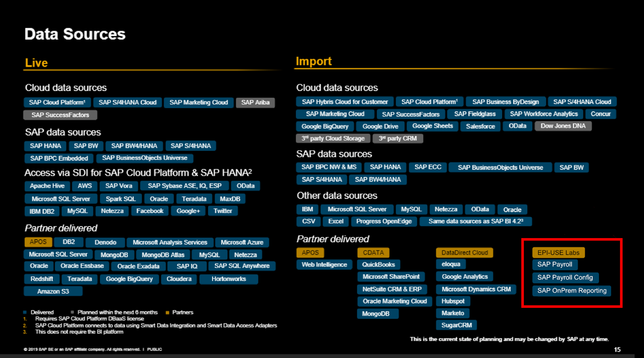
Task: Select the 'MaxDB' label
Action: tap(230, 199)
